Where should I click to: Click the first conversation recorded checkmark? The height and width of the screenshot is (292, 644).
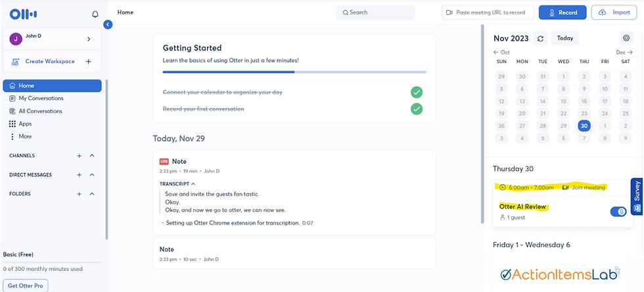pyautogui.click(x=416, y=109)
